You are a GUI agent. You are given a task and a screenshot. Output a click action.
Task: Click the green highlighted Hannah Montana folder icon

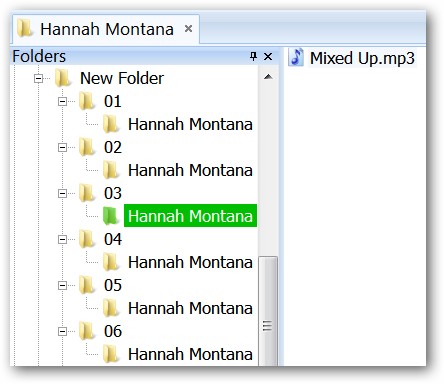pos(111,216)
